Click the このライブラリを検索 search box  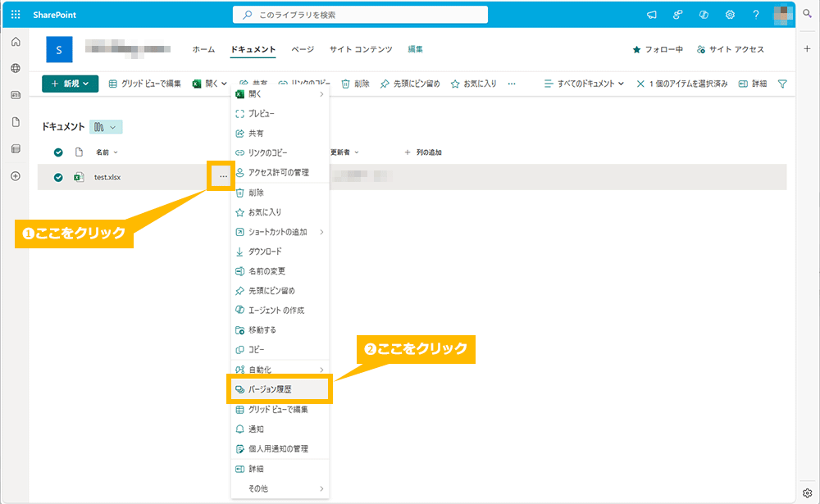[x=360, y=15]
